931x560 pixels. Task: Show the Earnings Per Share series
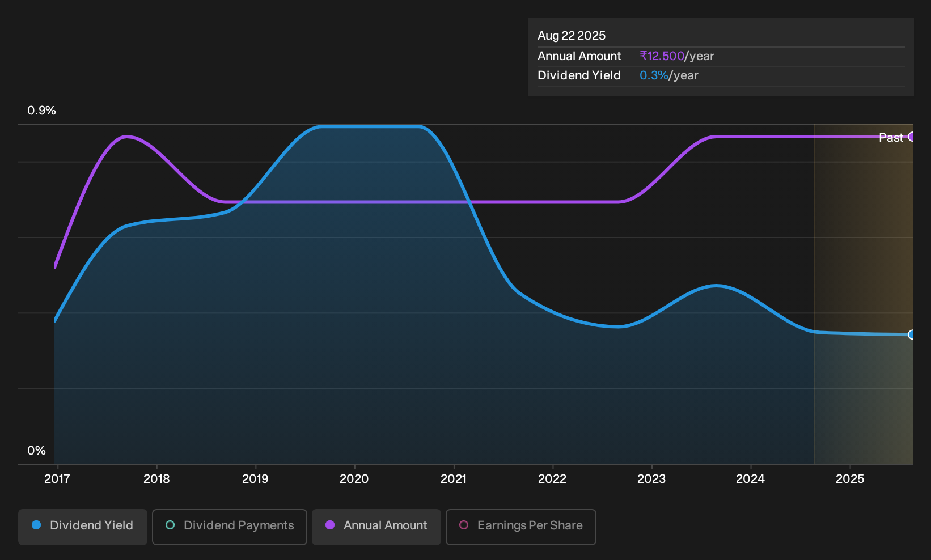[x=521, y=527]
